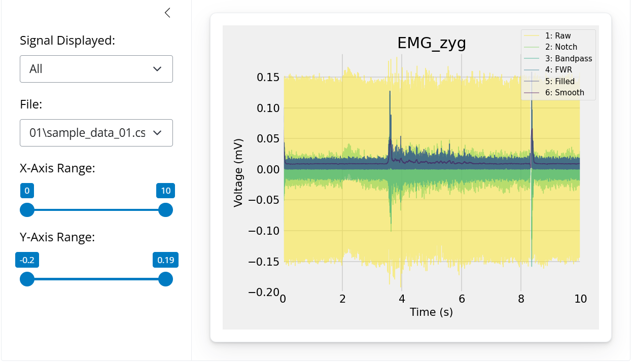Click the Y-Axis slider value label 0.19

click(165, 260)
